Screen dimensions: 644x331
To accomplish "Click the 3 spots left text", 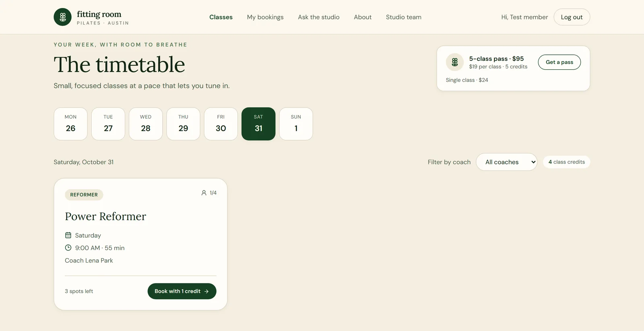I will coord(79,291).
